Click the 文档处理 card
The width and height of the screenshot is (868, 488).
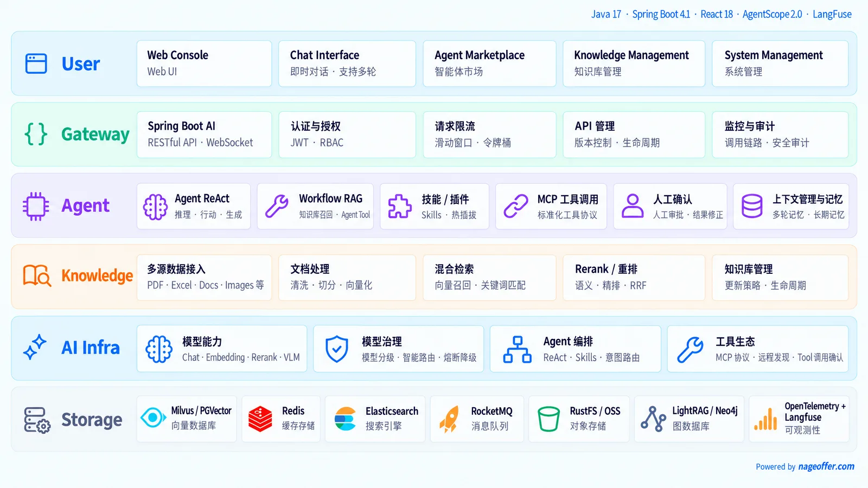pos(347,277)
